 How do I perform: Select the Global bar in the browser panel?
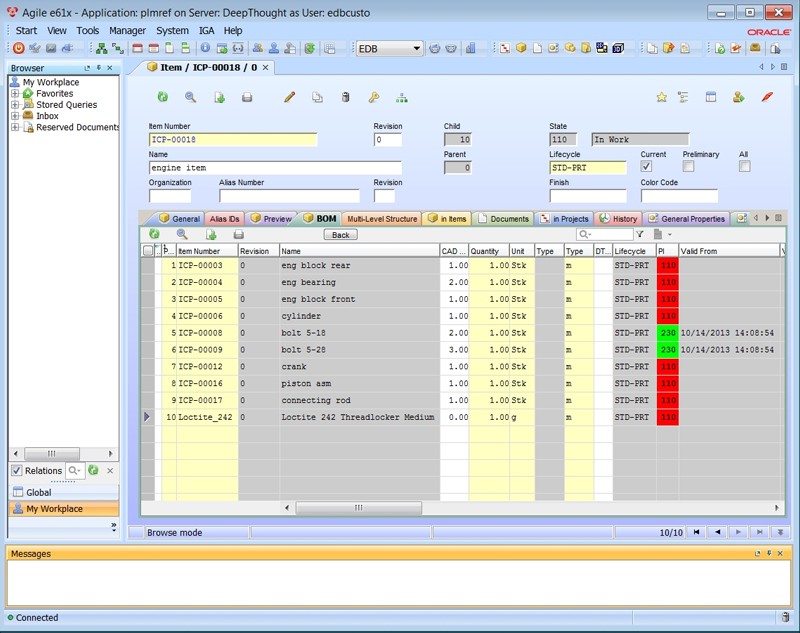[x=64, y=492]
